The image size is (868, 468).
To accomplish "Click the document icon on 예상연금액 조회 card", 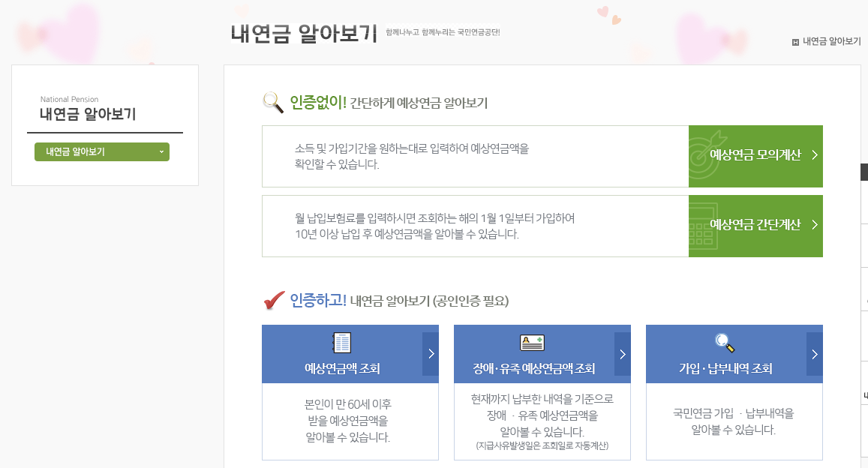I will point(343,343).
